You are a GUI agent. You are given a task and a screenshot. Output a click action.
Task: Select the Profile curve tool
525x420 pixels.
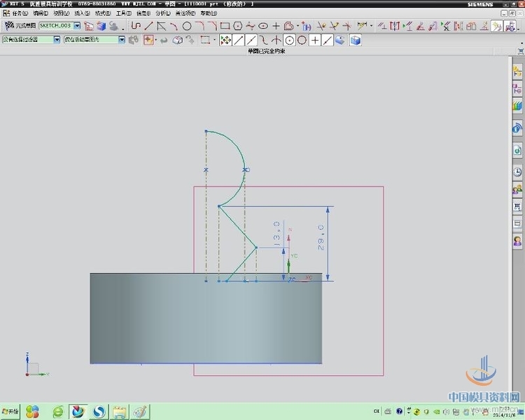pyautogui.click(x=136, y=26)
